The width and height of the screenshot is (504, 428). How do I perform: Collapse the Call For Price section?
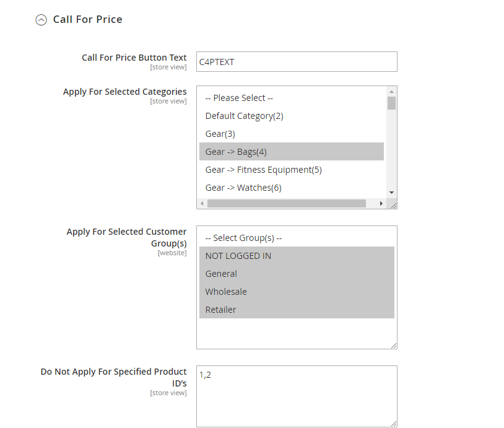tap(41, 20)
